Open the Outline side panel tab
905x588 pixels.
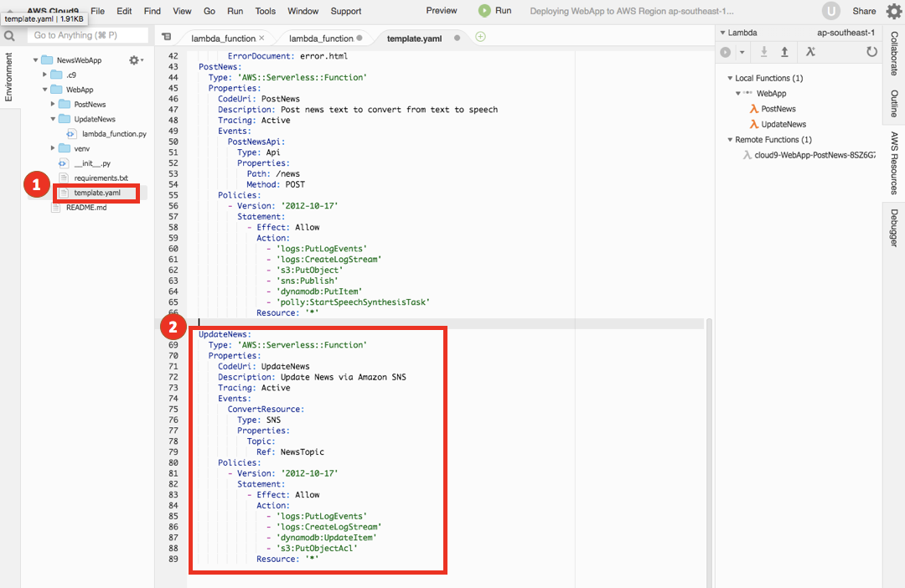(x=894, y=103)
